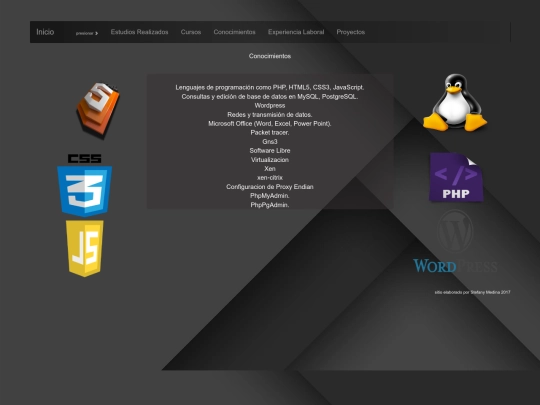Click the 'PhpMyAdmin.' line
The width and height of the screenshot is (540, 405).
(270, 196)
